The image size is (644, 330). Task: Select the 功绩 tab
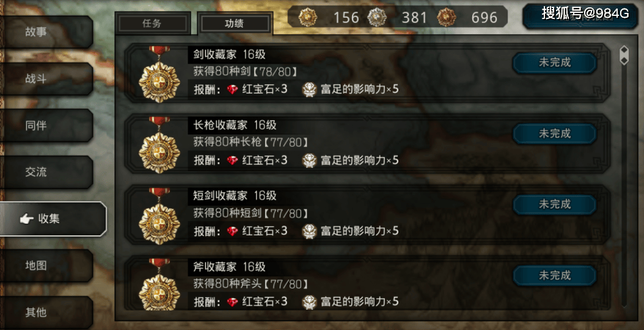click(x=235, y=23)
